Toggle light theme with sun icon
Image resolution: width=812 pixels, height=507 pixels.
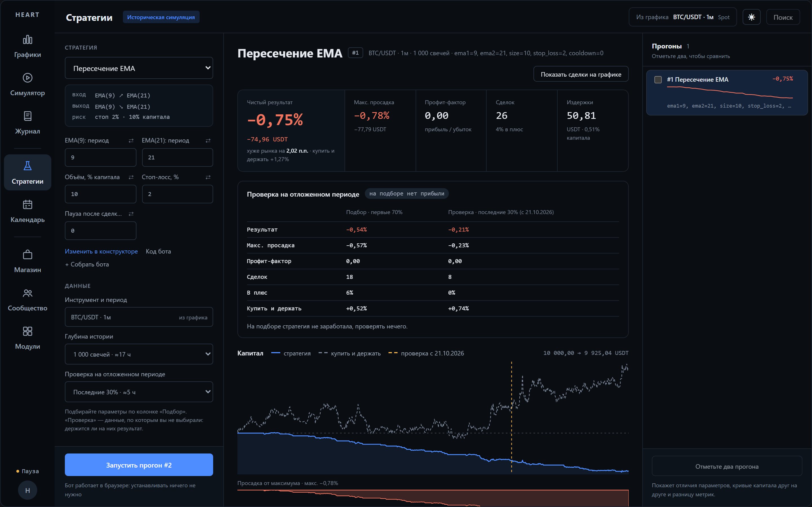pos(752,17)
